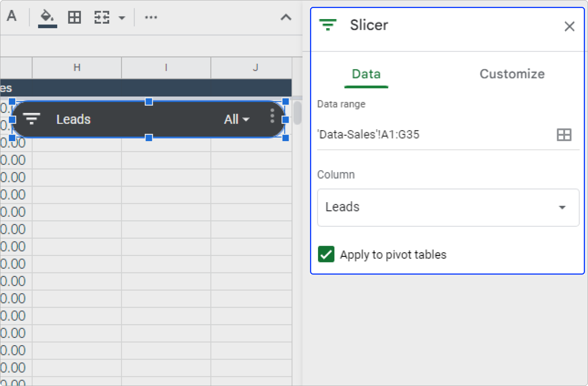Viewport: 588px width, 386px height.
Task: Expand the merge cells dropdown arrow
Action: (x=121, y=18)
